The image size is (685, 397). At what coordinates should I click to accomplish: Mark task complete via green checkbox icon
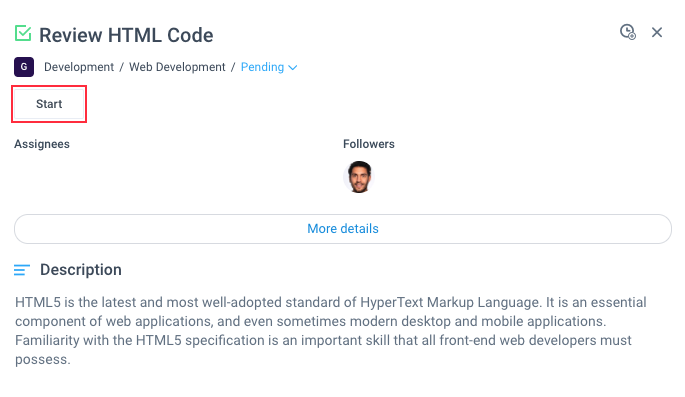pyautogui.click(x=23, y=34)
